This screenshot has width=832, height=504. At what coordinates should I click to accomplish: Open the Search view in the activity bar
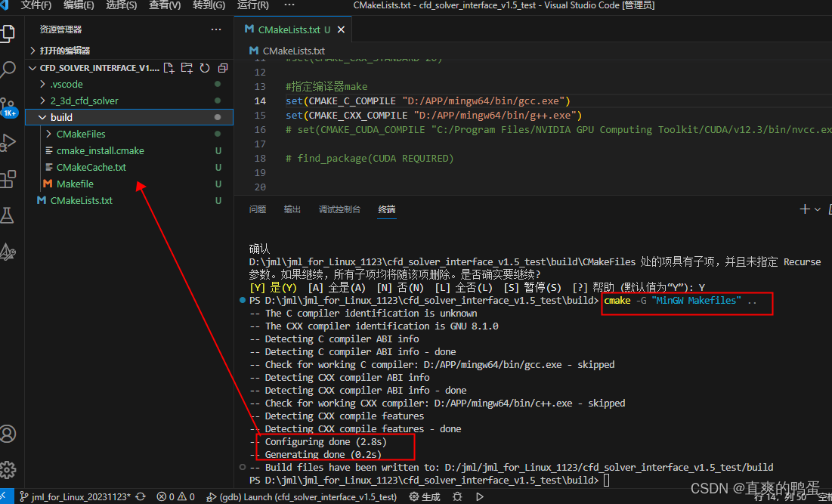[10, 69]
